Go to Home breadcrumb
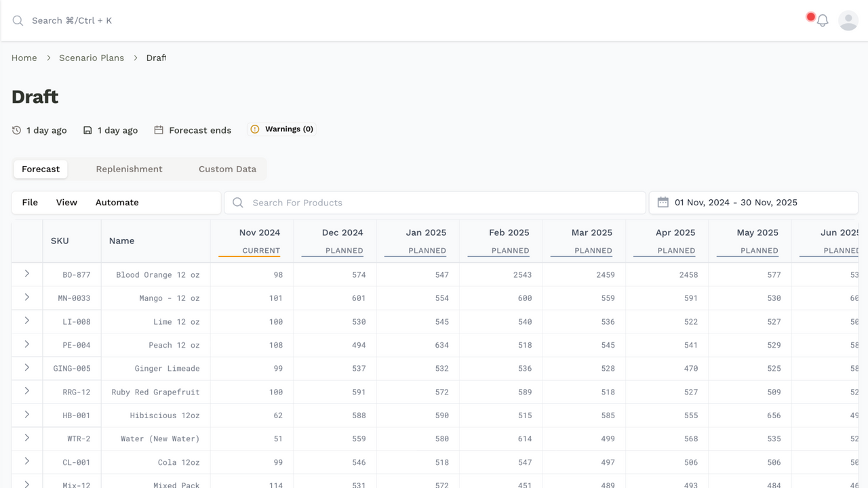 tap(24, 58)
